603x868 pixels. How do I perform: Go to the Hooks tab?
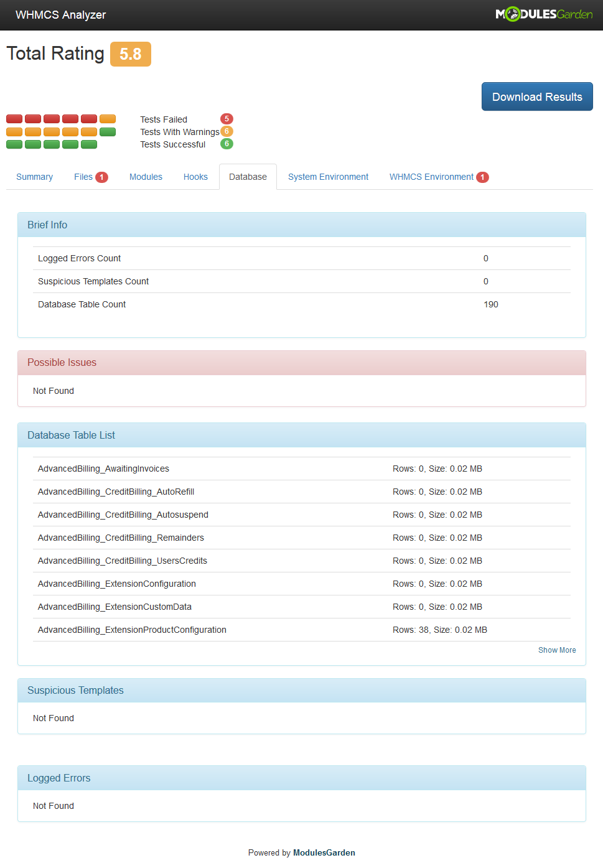[x=195, y=177]
